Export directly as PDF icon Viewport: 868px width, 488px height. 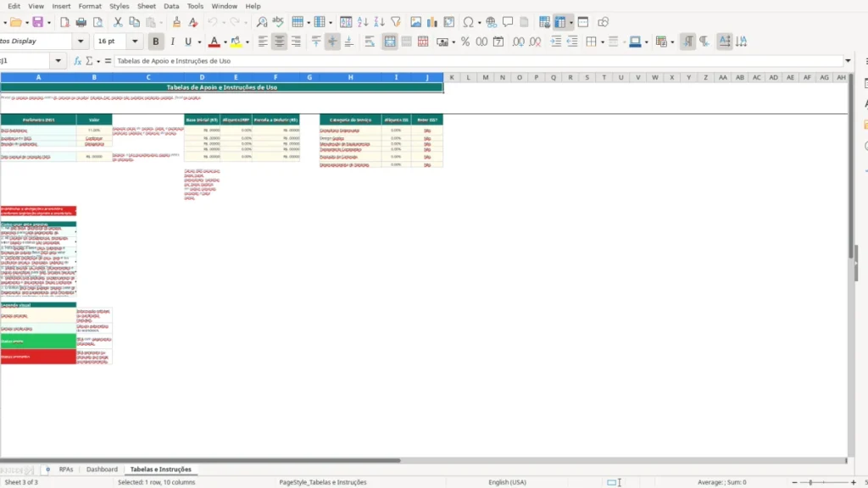click(64, 22)
